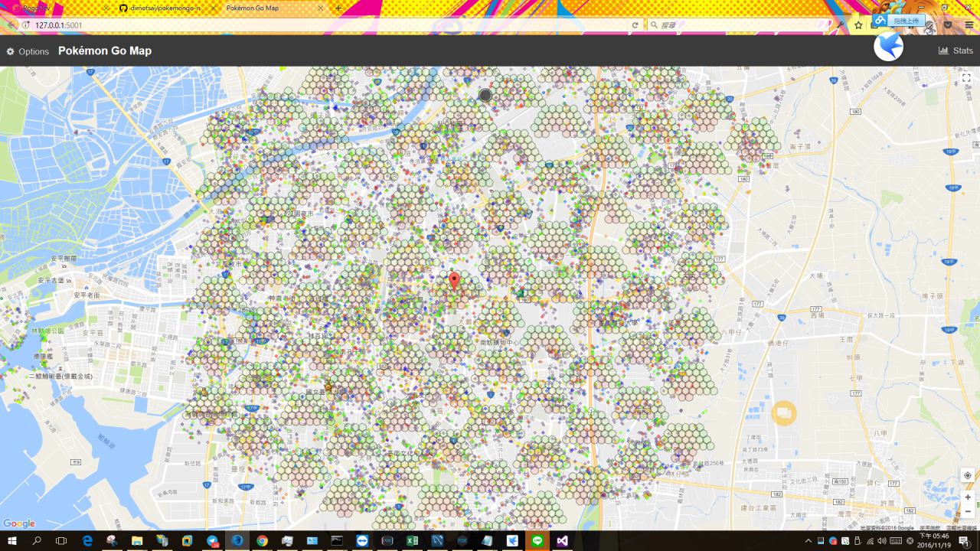Click the browser search box
Viewport: 980px width, 551px height.
(x=739, y=25)
